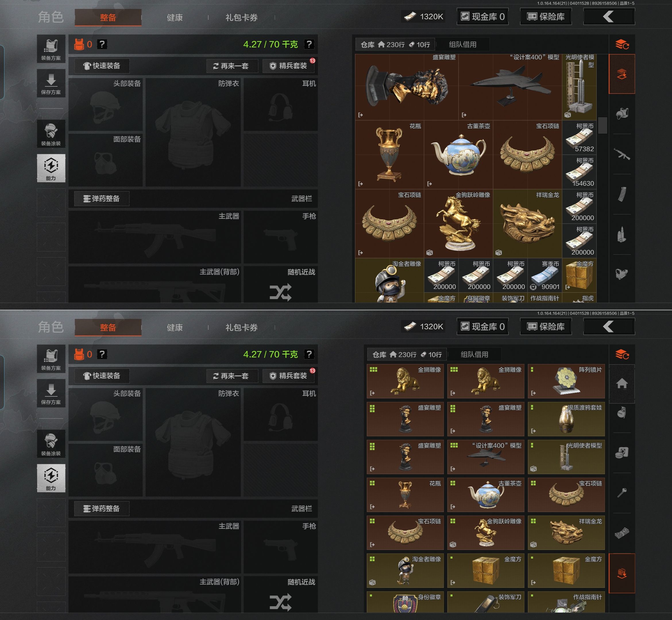Image resolution: width=672 pixels, height=620 pixels.
Task: Select the key category icon
Action: click(622, 493)
